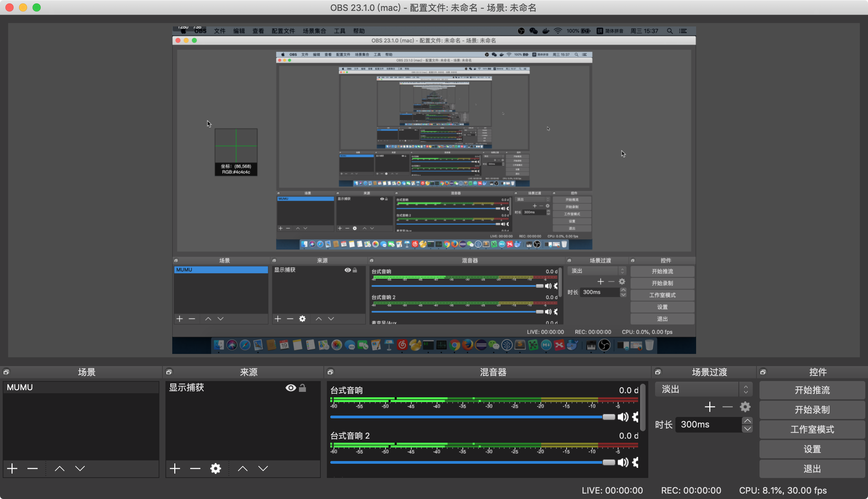
Task: Click 工具 in the largest captured menu bar in preview
Action: [339, 31]
